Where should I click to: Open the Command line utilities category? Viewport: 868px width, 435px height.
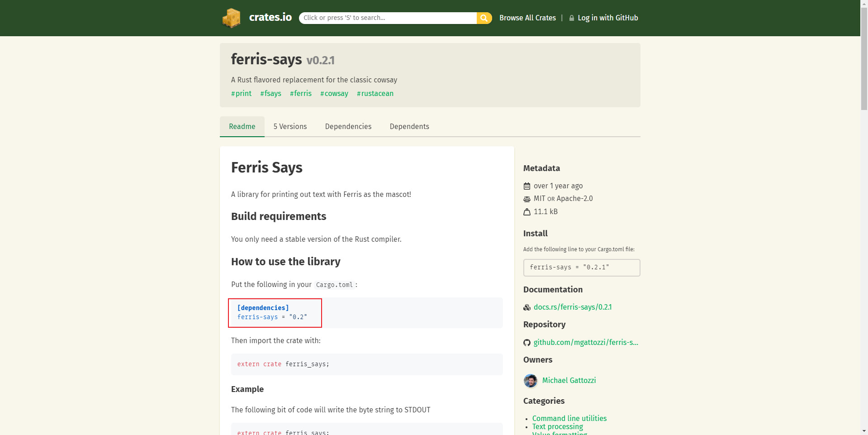tap(569, 418)
